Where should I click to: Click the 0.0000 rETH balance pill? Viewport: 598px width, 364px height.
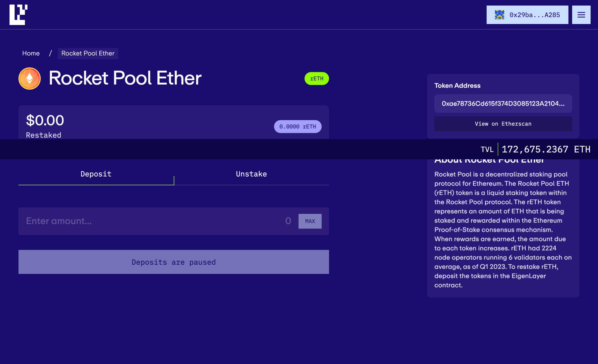coord(297,127)
